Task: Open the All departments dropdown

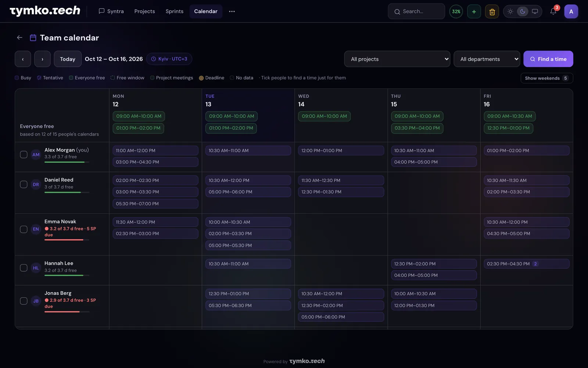Action: pos(487,59)
